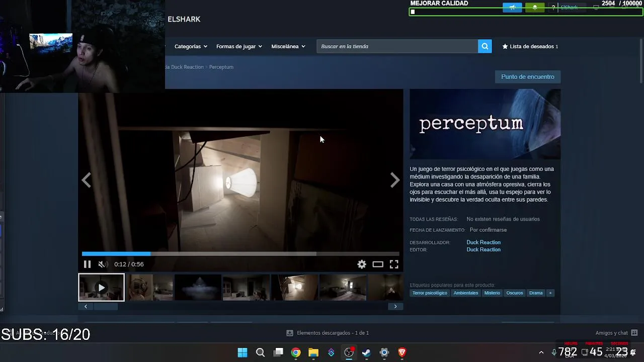This screenshot has width=644, height=362.
Task: Switch to Steam taskbar icon
Action: (366, 352)
